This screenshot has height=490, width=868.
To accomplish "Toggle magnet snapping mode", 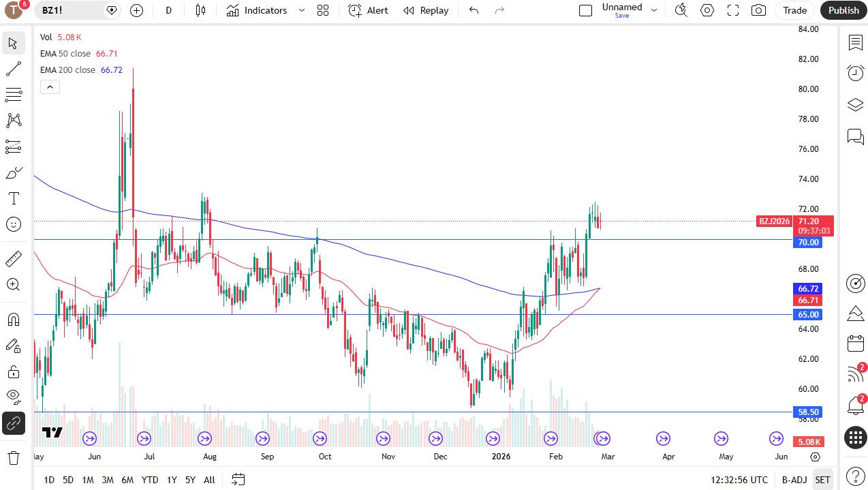I will pyautogui.click(x=13, y=319).
